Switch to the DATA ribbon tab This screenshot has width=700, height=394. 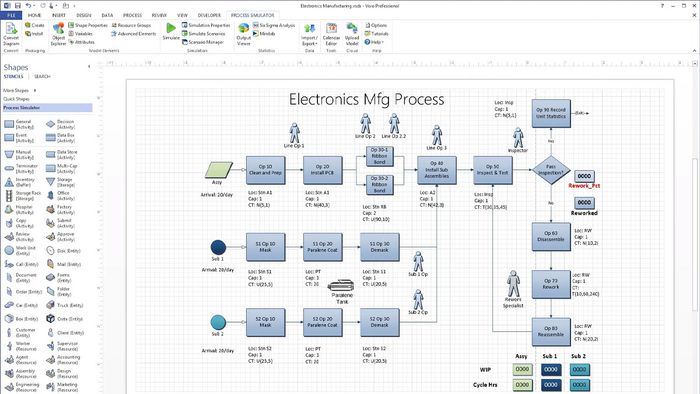coord(107,15)
